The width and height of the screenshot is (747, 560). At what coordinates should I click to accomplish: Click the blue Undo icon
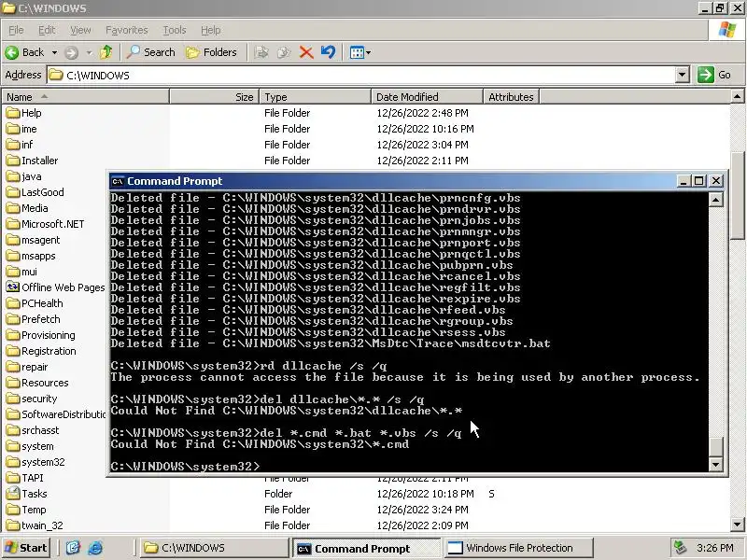click(x=328, y=52)
